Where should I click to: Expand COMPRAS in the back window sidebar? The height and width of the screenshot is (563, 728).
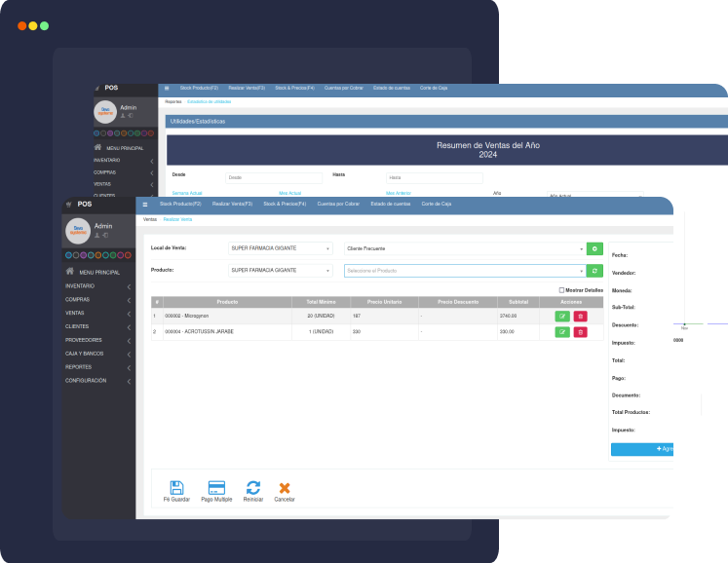pyautogui.click(x=124, y=172)
